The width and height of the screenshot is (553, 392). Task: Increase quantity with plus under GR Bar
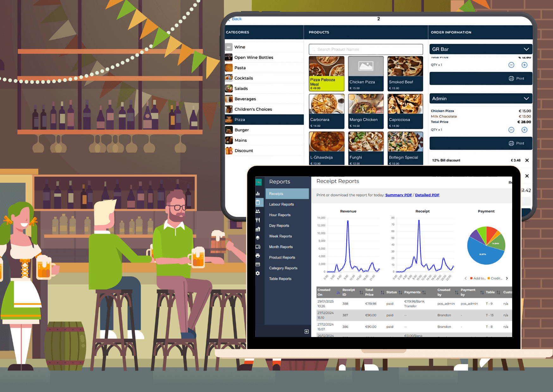tap(525, 65)
